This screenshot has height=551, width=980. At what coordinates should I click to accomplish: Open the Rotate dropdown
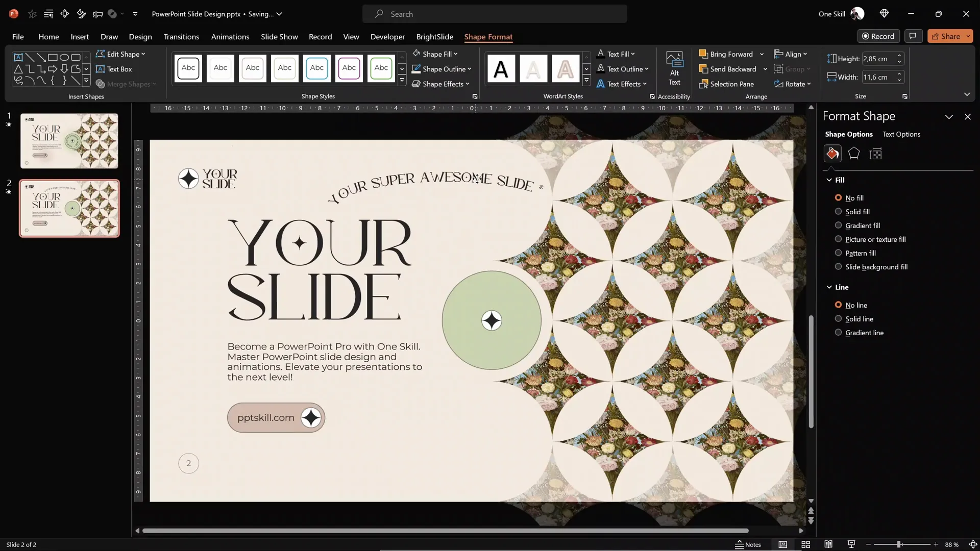792,84
